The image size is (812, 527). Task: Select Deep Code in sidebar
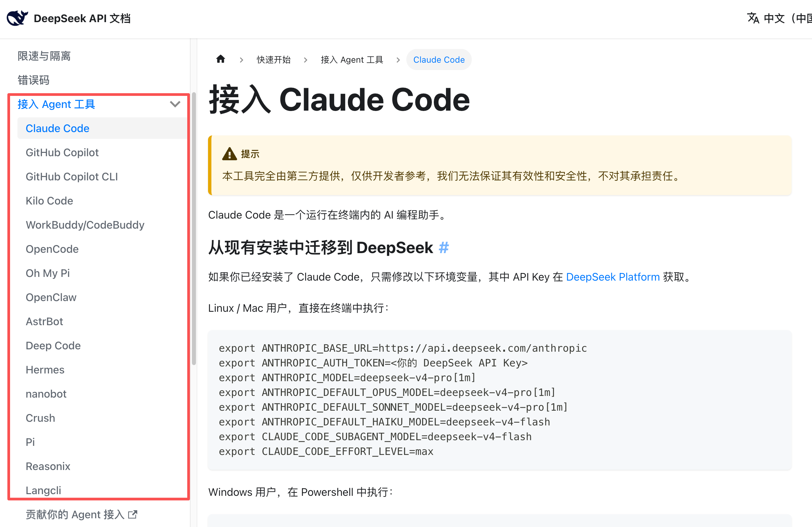coord(53,346)
